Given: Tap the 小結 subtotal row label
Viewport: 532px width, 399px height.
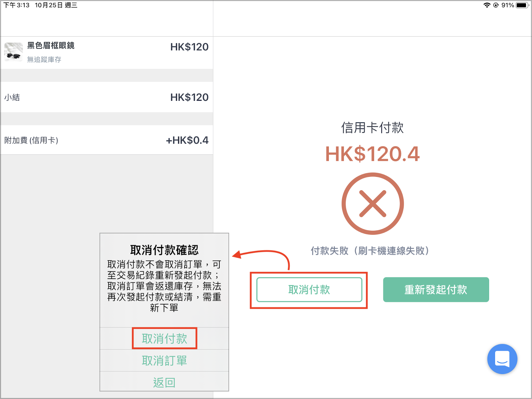Looking at the screenshot, I should (12, 97).
